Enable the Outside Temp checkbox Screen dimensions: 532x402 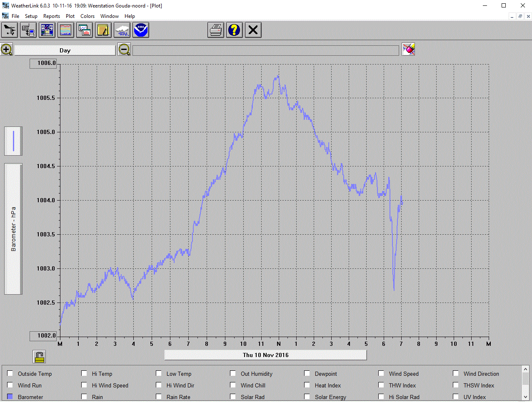point(10,373)
